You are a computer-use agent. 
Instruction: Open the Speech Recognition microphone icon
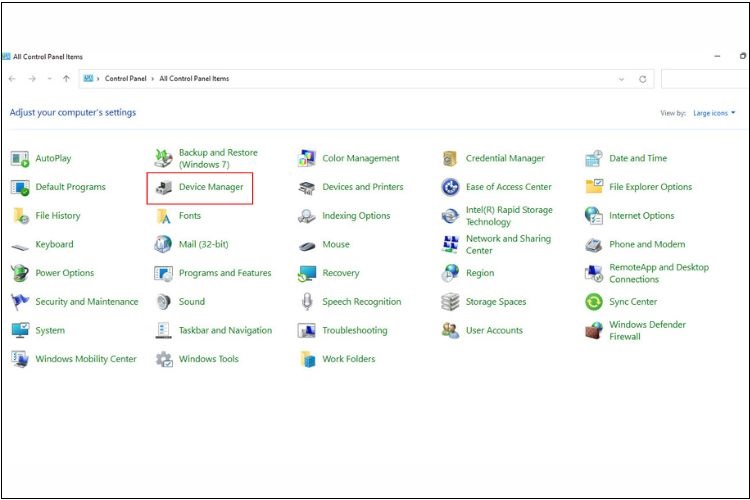click(x=307, y=302)
